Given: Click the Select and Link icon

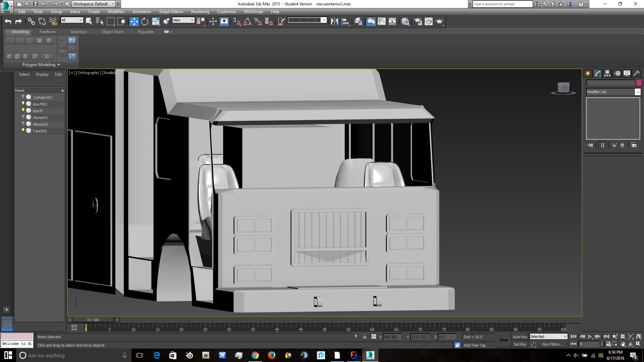Looking at the screenshot, I should [x=31, y=21].
